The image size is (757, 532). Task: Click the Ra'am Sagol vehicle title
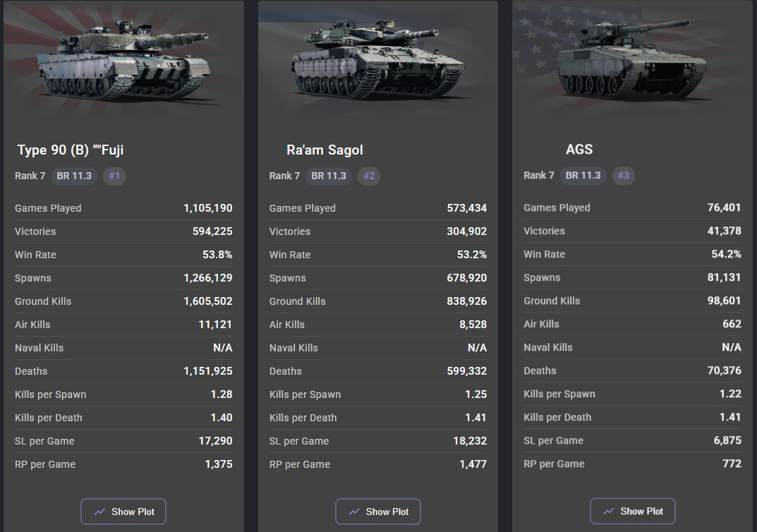(x=325, y=150)
